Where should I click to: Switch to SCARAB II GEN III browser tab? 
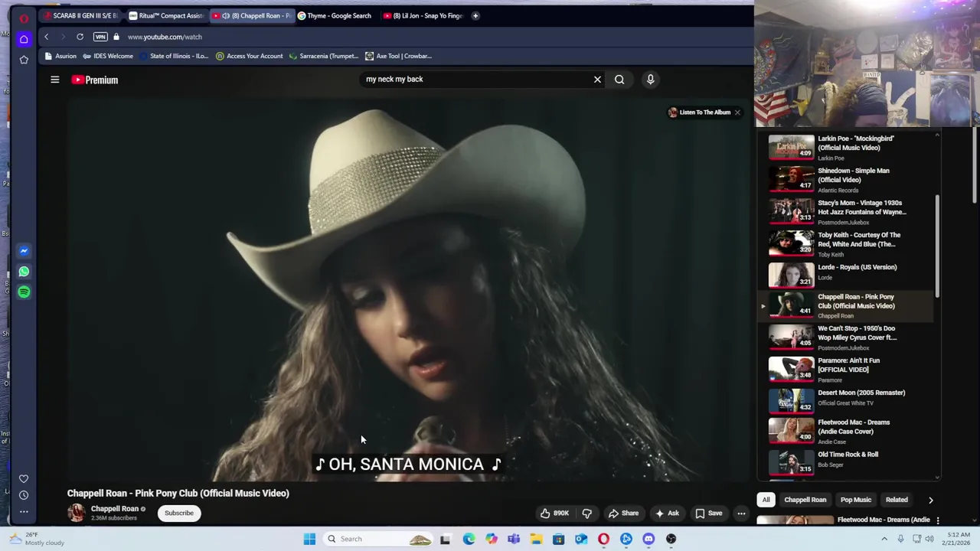coord(81,15)
